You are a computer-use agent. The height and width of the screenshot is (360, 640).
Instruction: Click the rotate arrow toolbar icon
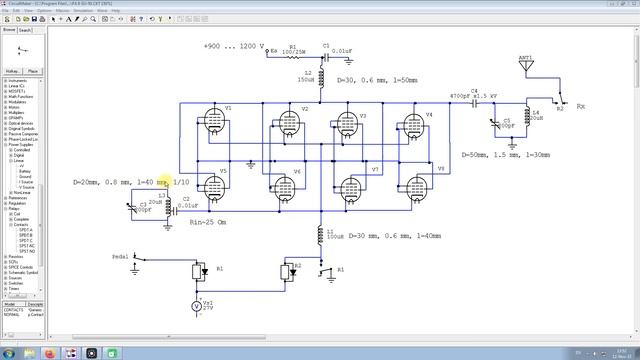coord(152,19)
